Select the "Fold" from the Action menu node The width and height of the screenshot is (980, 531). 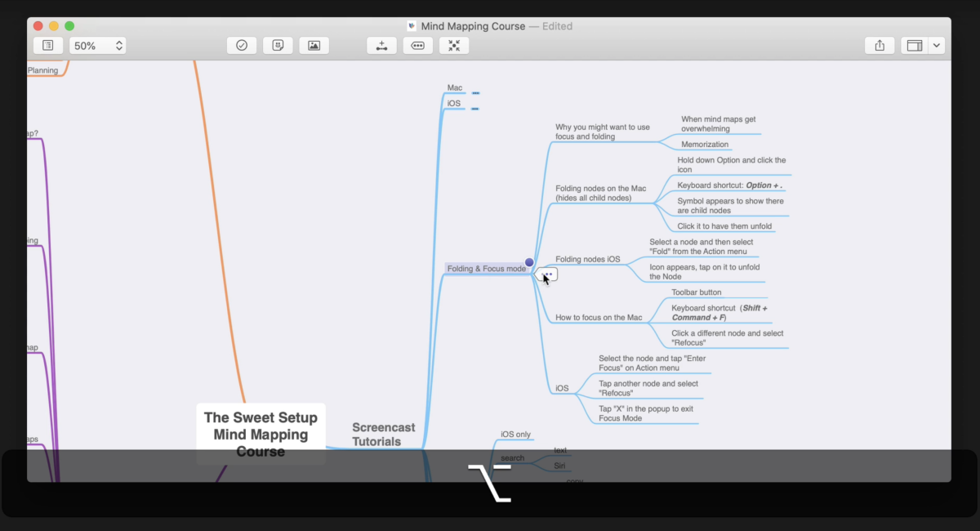pyautogui.click(x=701, y=247)
